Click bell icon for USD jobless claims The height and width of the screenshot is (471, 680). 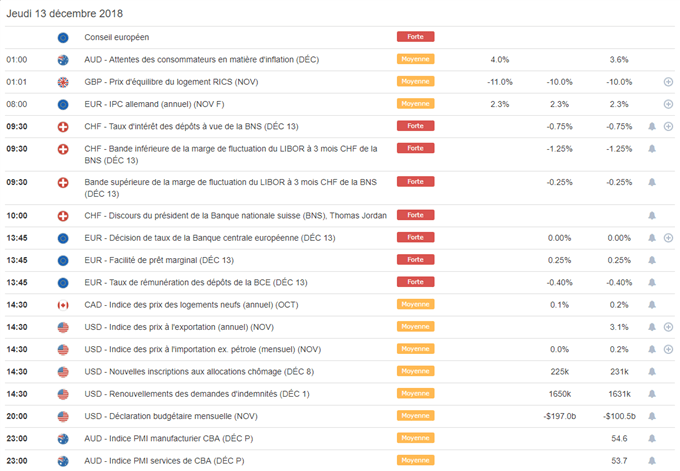tap(652, 372)
